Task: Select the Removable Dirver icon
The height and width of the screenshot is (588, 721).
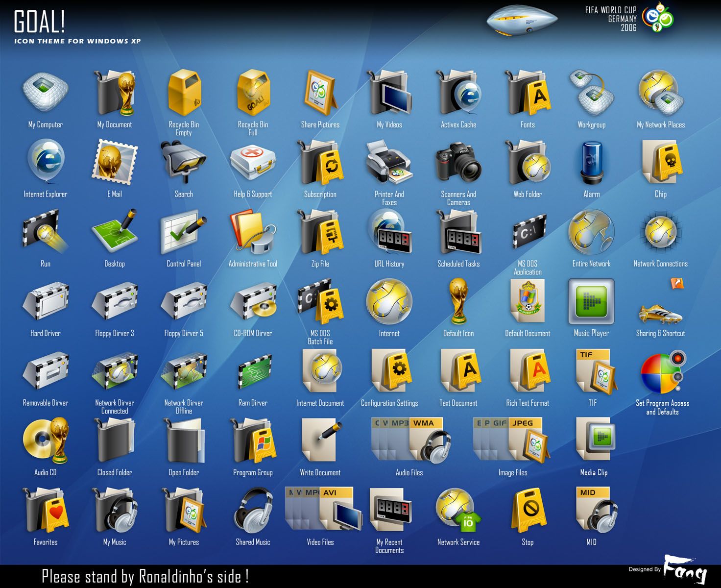Action: tap(46, 371)
